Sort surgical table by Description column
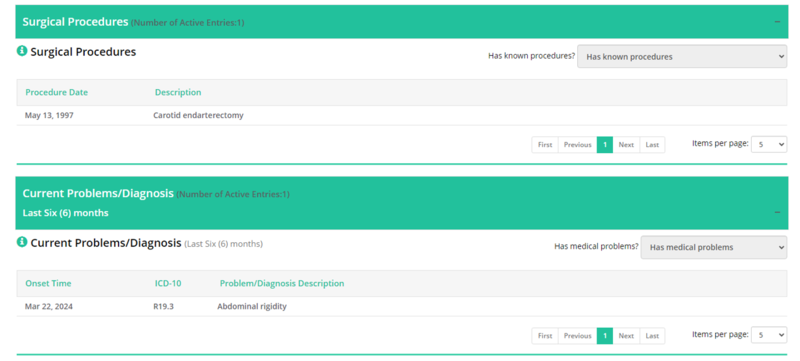 click(178, 92)
